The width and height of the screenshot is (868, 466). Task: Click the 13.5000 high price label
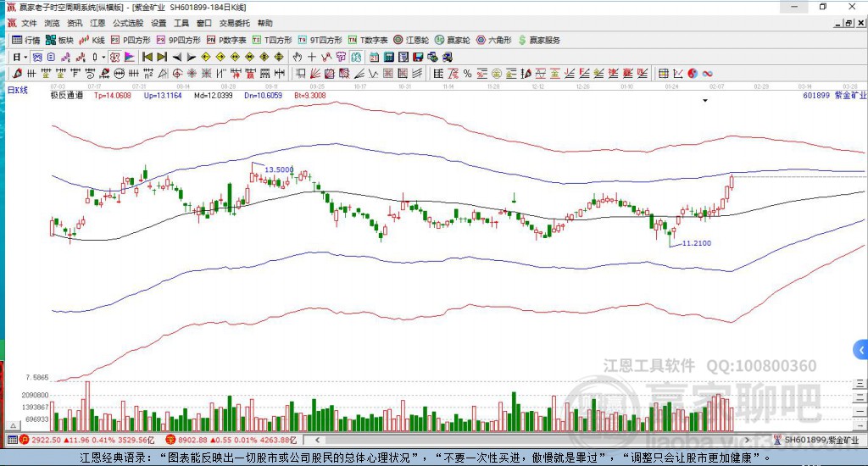click(278, 170)
